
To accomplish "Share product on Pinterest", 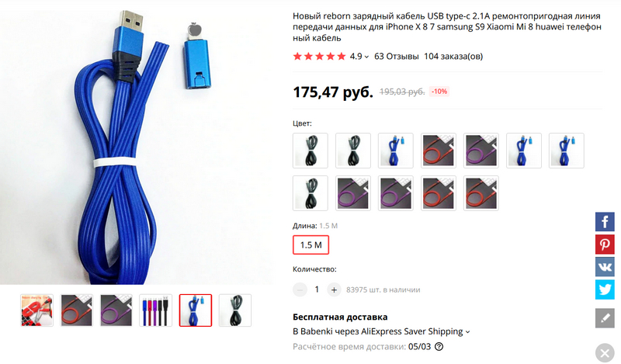I will click(605, 244).
